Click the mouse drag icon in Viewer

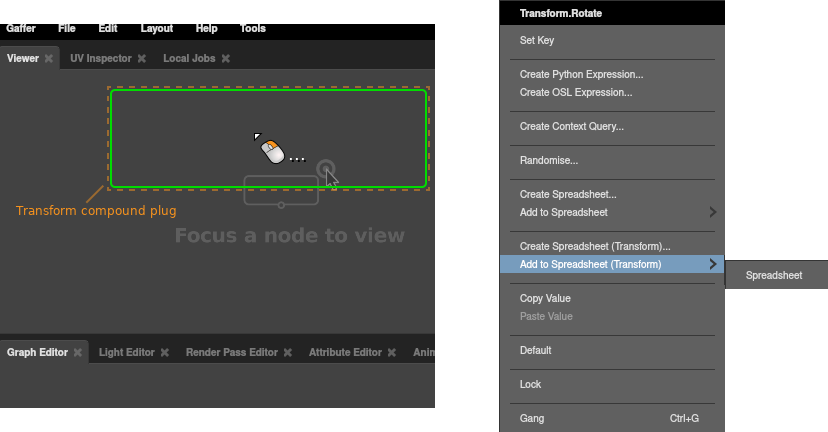(x=272, y=150)
